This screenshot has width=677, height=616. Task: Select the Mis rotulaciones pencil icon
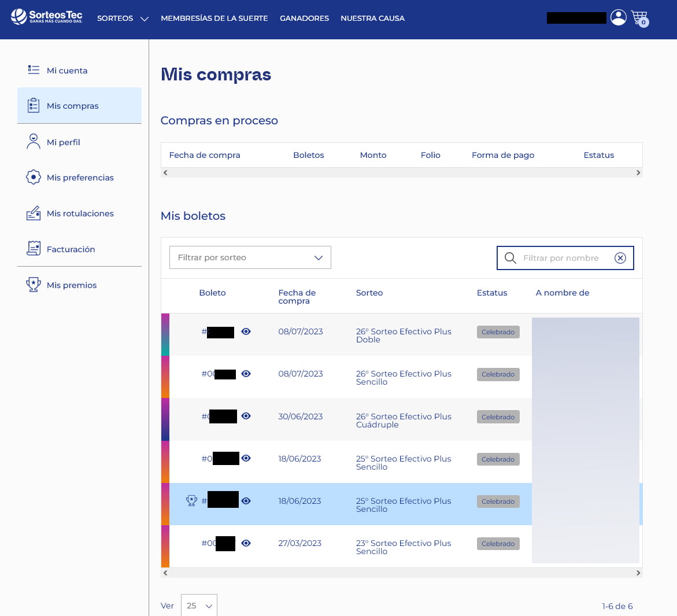pyautogui.click(x=34, y=213)
